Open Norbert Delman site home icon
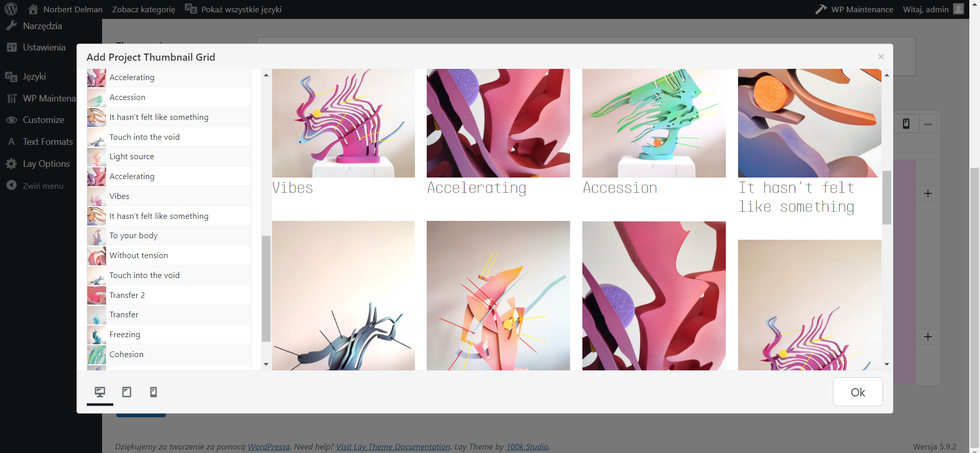 tap(33, 9)
